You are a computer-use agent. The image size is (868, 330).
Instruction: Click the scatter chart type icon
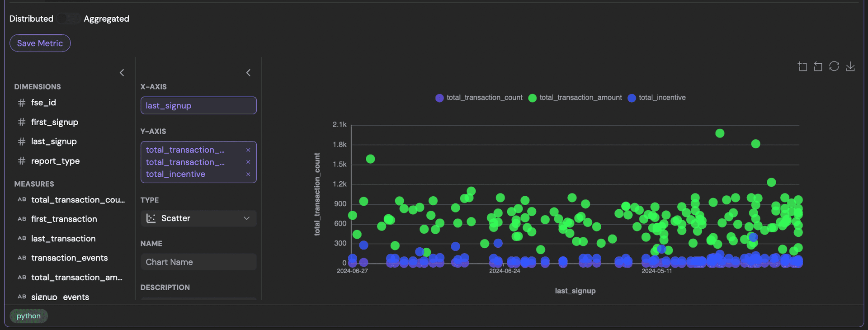151,218
